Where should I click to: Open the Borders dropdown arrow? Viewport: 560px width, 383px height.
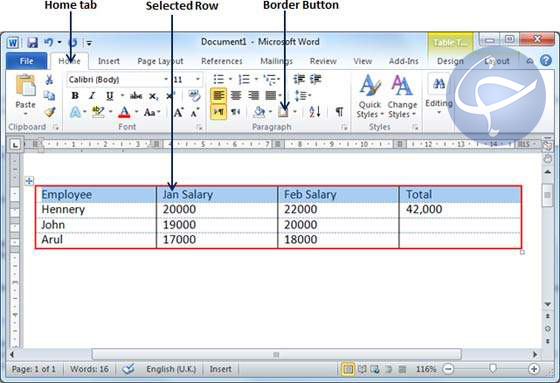click(x=295, y=112)
